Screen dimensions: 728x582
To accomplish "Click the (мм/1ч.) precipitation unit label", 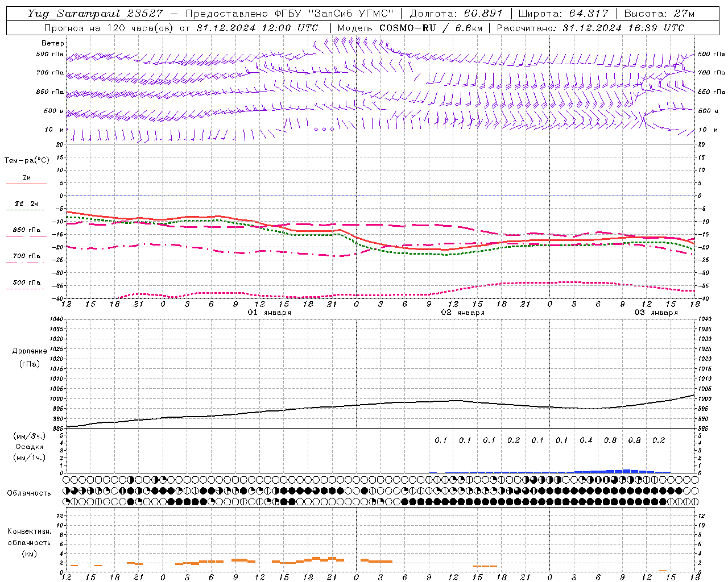I will (29, 458).
